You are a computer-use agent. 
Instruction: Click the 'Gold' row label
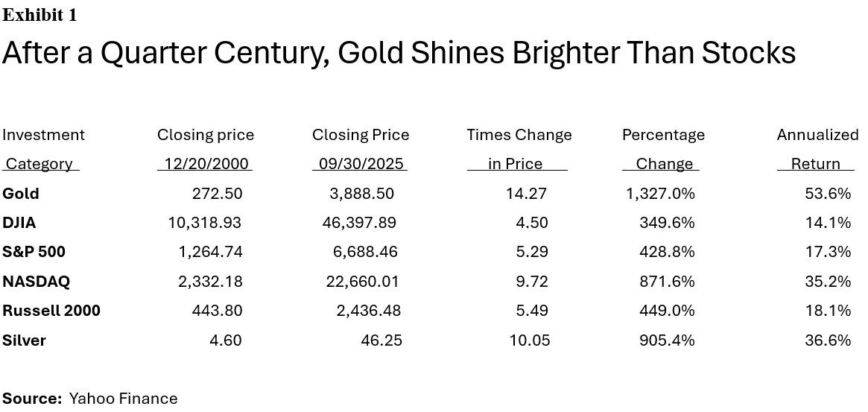click(21, 194)
